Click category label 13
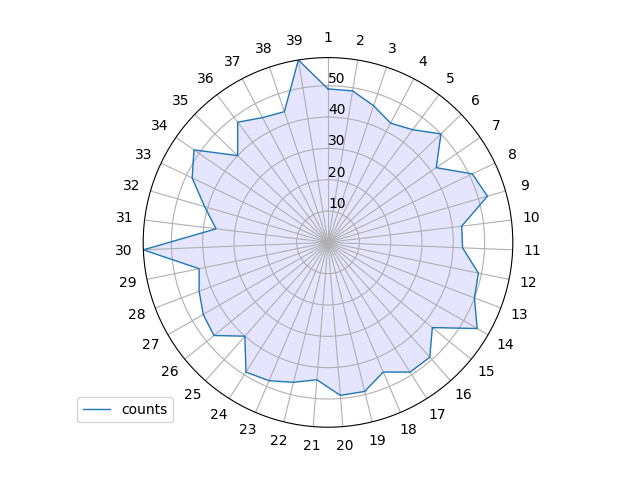This screenshot has width=640, height=480. 519,314
